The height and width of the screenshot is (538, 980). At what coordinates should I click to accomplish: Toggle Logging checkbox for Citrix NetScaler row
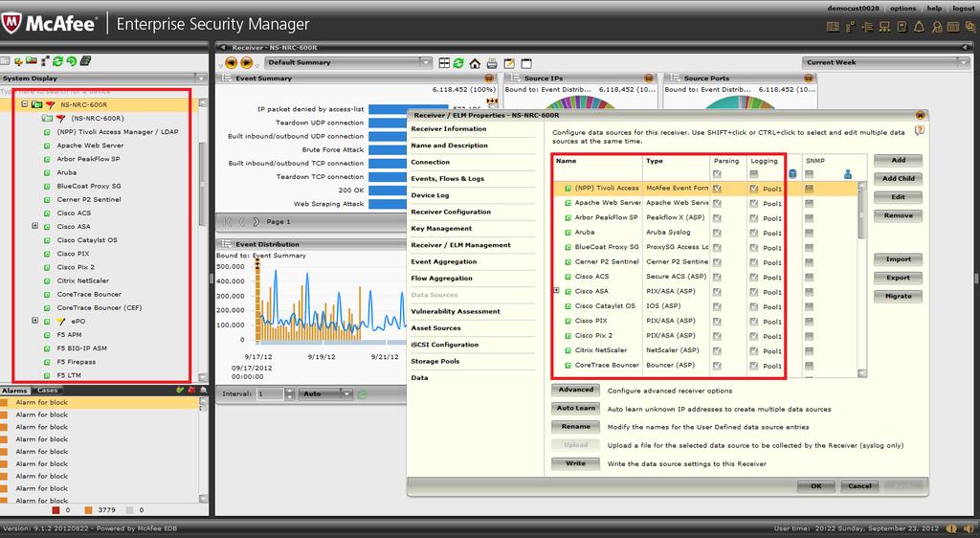(754, 350)
